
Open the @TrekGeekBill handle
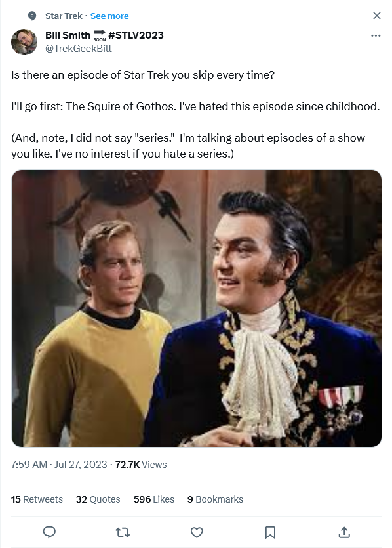(79, 49)
